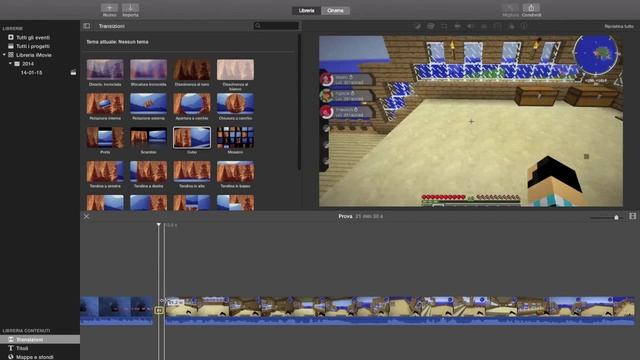Click the video preview viewer
640x360 pixels.
point(471,121)
